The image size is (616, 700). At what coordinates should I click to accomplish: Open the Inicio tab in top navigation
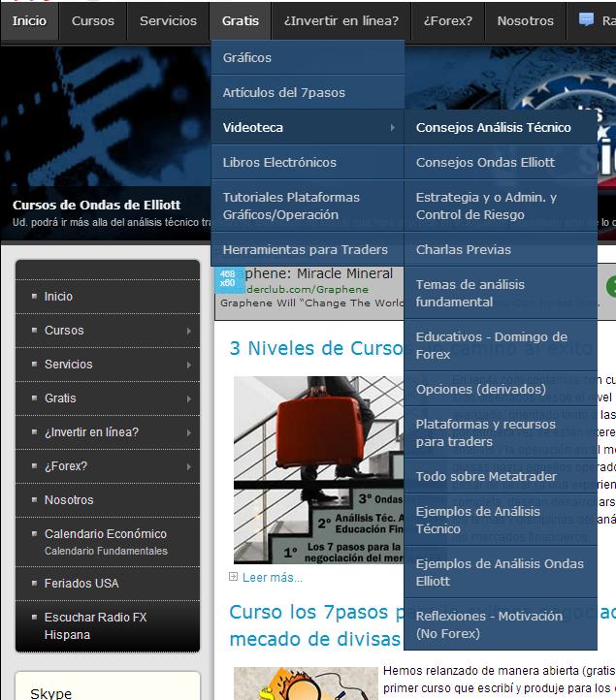pyautogui.click(x=29, y=21)
